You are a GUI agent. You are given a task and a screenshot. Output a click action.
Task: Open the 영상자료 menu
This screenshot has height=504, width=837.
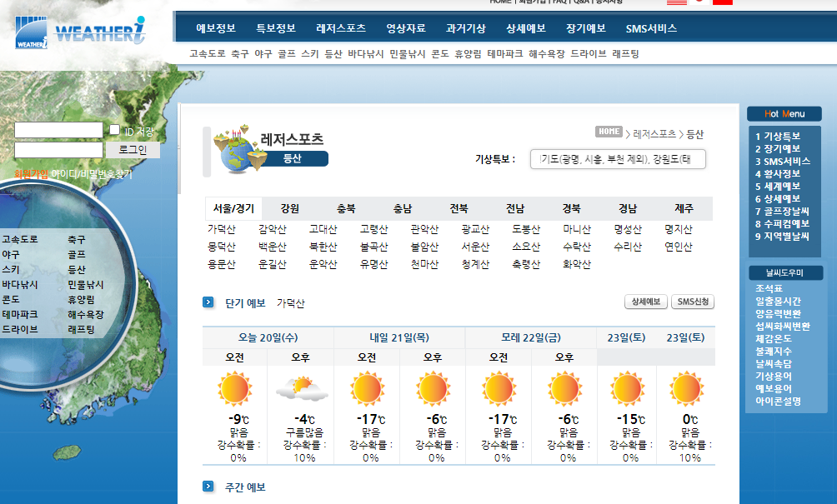[406, 28]
